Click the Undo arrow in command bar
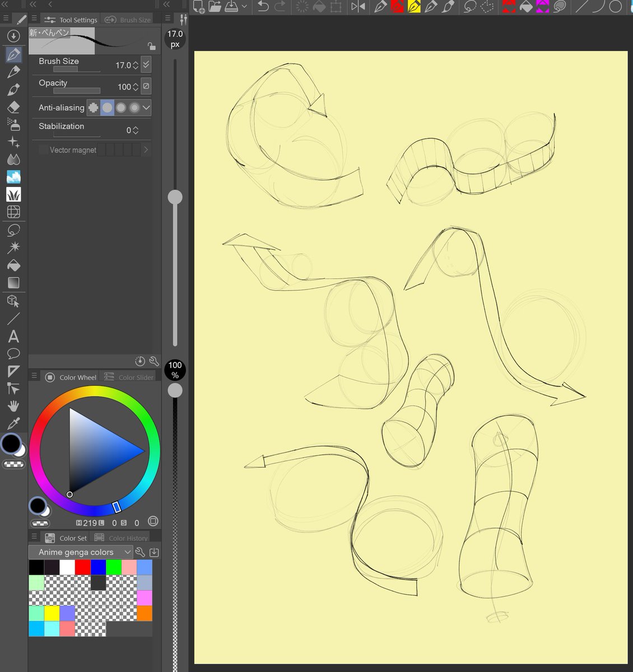 pos(263,7)
